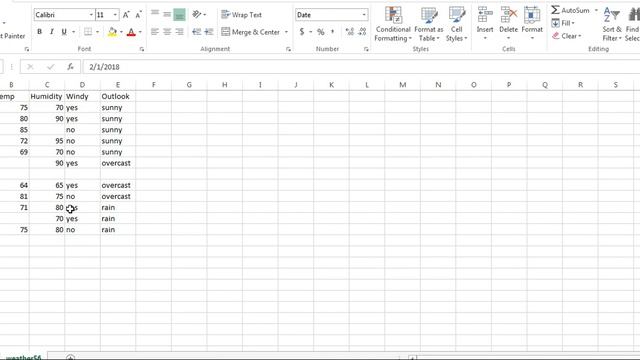Viewport: 640px width, 360px height.
Task: Confirm formula bar entry checkmark
Action: [51, 67]
